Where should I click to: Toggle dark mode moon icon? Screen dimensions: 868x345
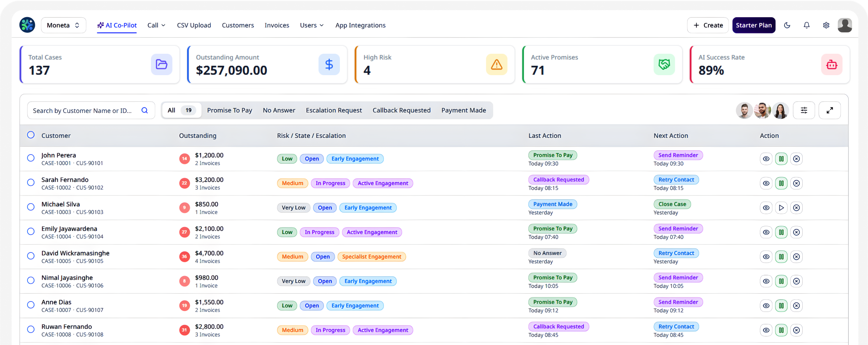pos(787,25)
